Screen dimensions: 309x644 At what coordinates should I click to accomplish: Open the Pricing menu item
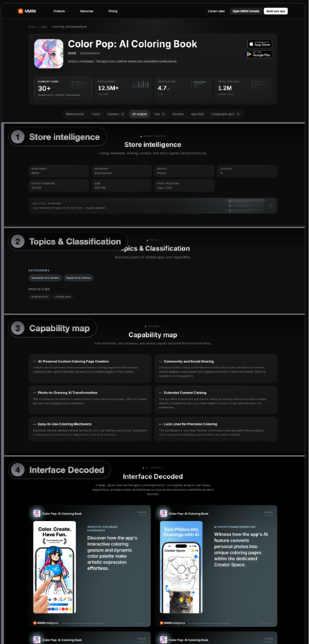tap(113, 11)
